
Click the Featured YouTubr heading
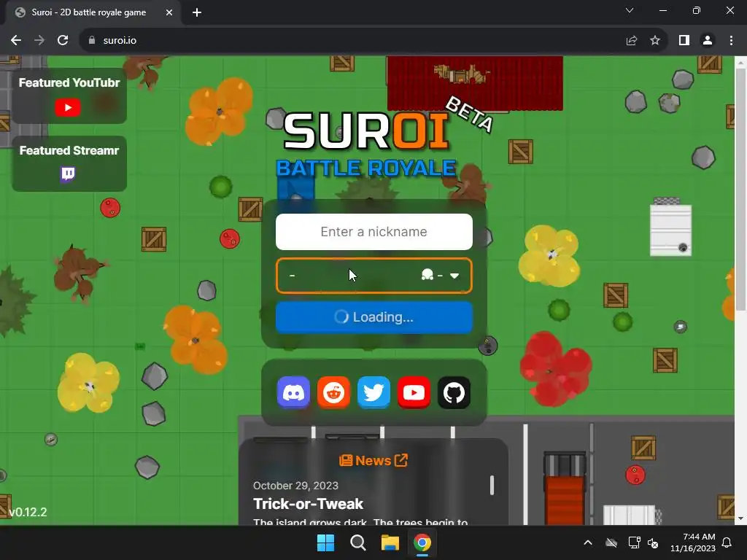point(69,83)
